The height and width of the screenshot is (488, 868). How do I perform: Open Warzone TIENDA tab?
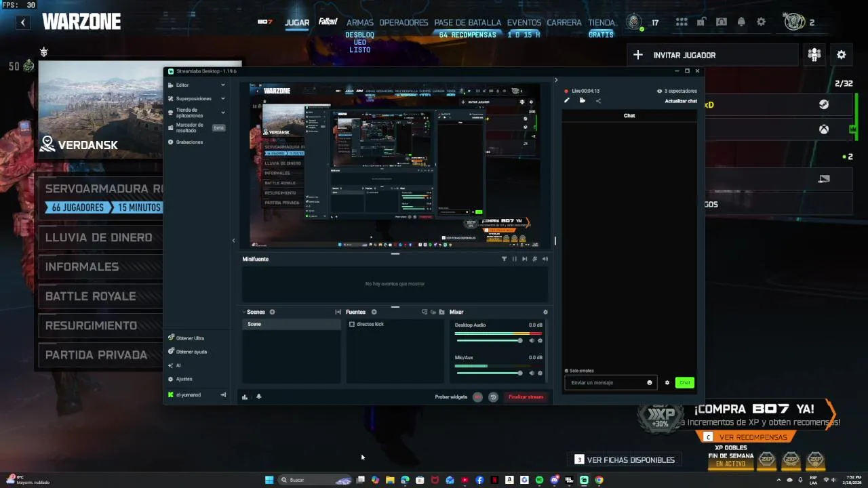coord(601,22)
